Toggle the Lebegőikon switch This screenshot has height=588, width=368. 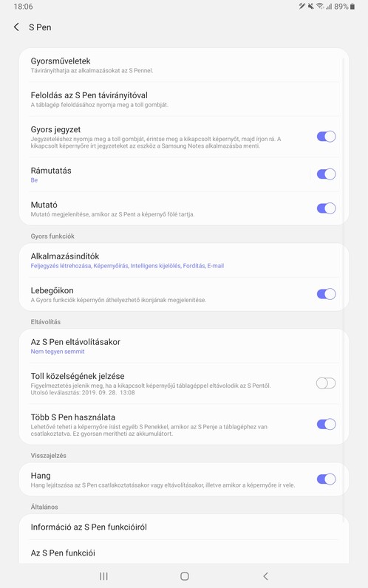[x=326, y=294]
